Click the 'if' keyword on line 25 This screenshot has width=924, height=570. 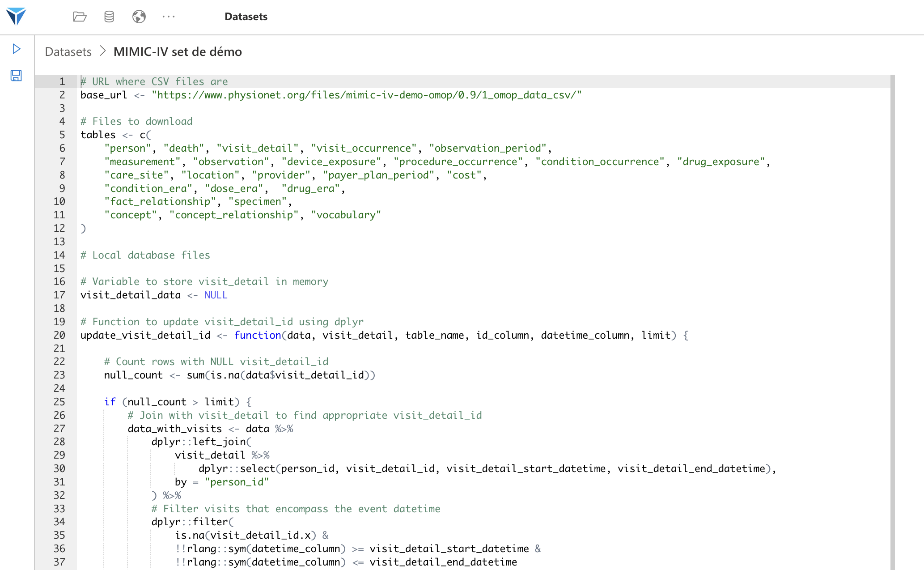[x=110, y=402]
